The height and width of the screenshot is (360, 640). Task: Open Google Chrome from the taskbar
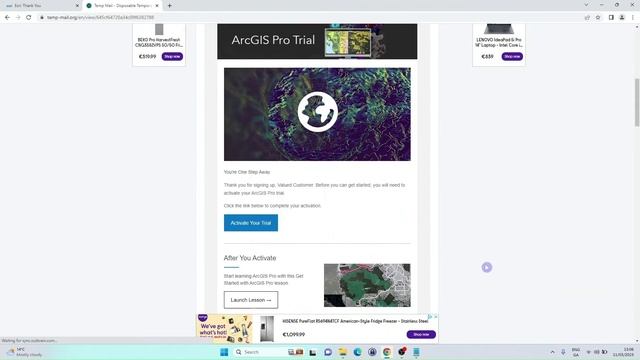(387, 352)
